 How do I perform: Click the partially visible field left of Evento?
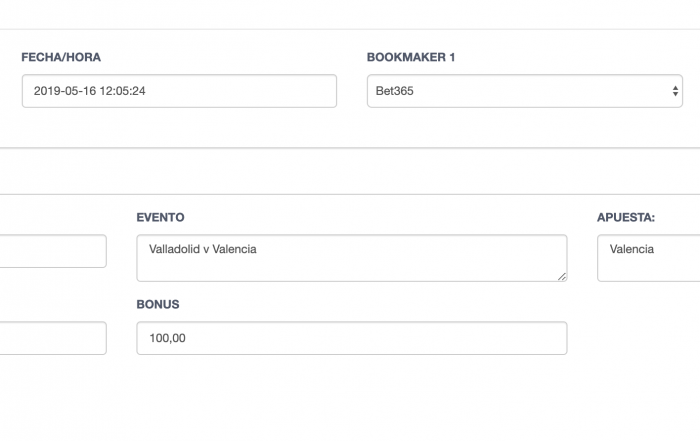click(53, 251)
